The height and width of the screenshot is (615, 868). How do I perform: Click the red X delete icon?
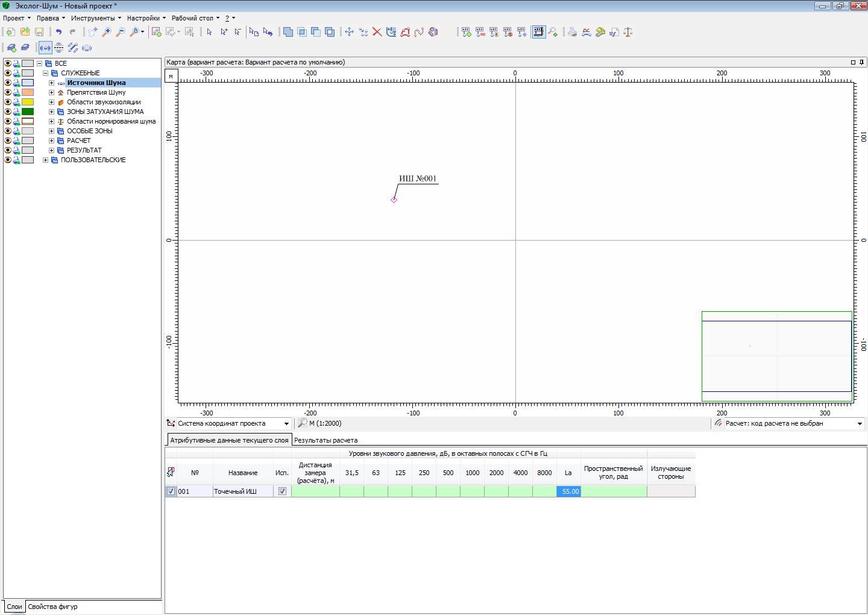[377, 32]
